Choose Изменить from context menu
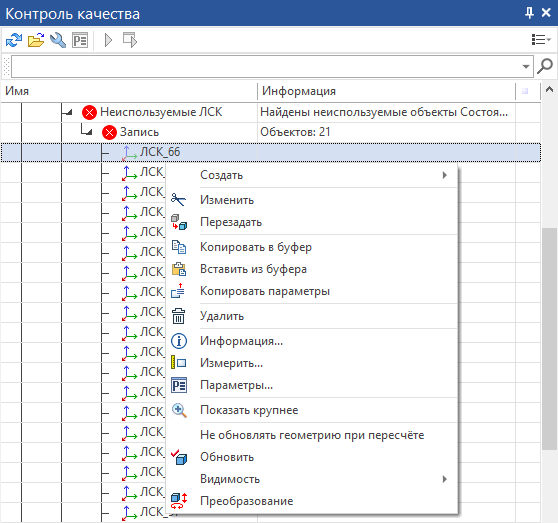The image size is (558, 523). (x=311, y=200)
